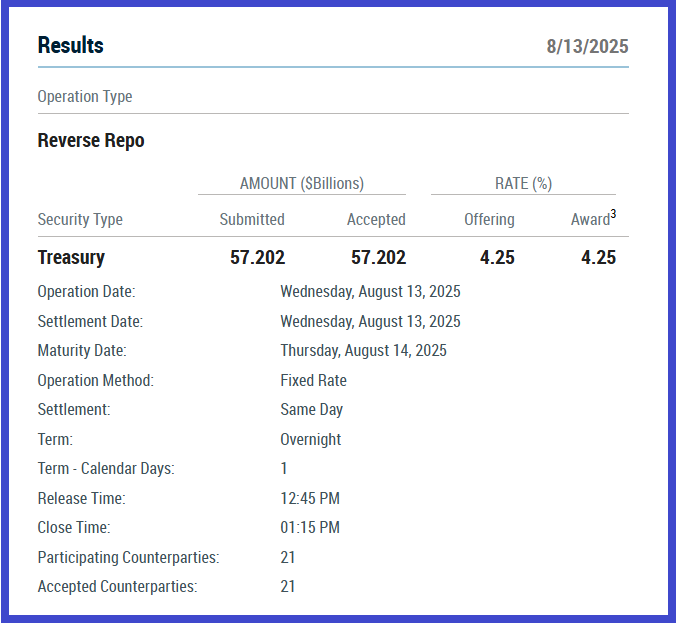Click the Offering column header
This screenshot has height=623, width=681.
489,220
